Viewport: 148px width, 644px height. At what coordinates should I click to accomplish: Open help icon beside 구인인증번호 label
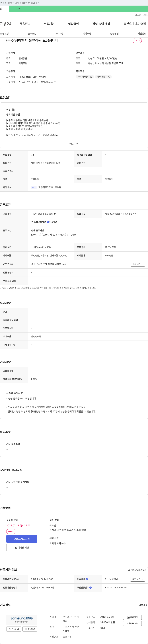(x=90, y=587)
